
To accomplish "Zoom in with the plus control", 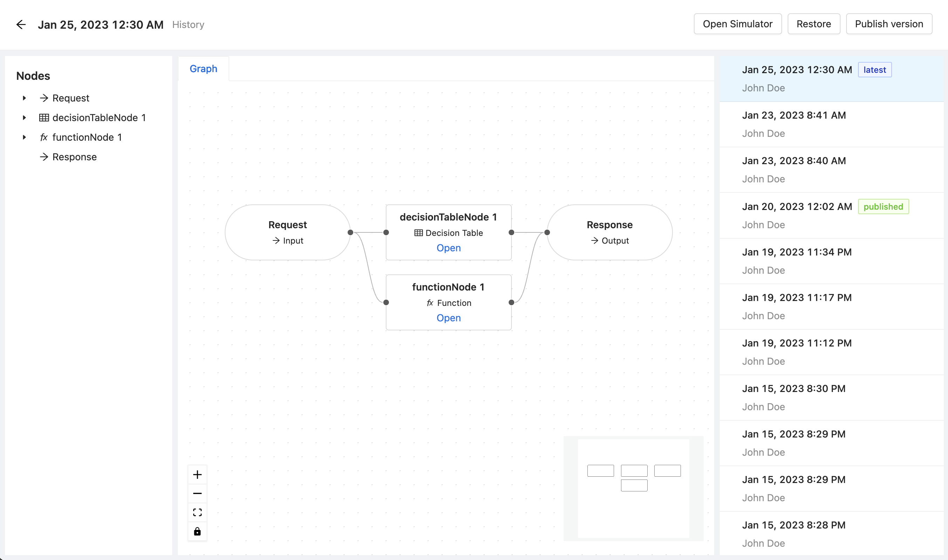I will (x=197, y=474).
